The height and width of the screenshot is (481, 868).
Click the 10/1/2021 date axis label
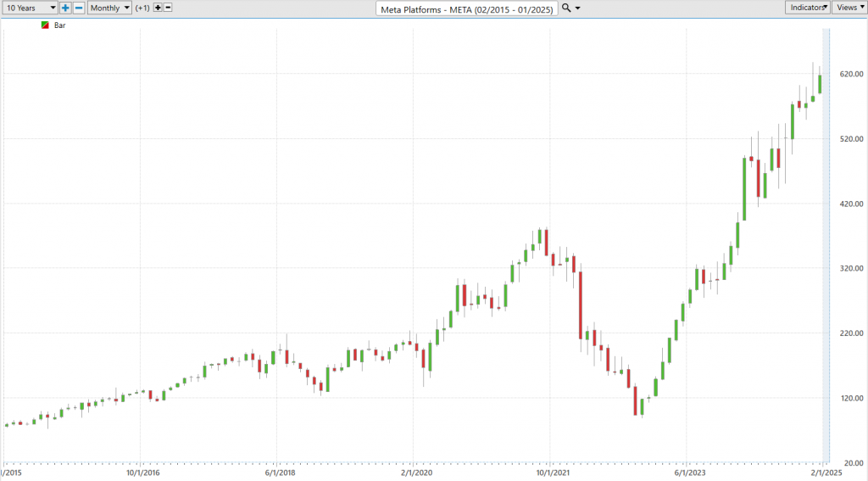point(552,473)
